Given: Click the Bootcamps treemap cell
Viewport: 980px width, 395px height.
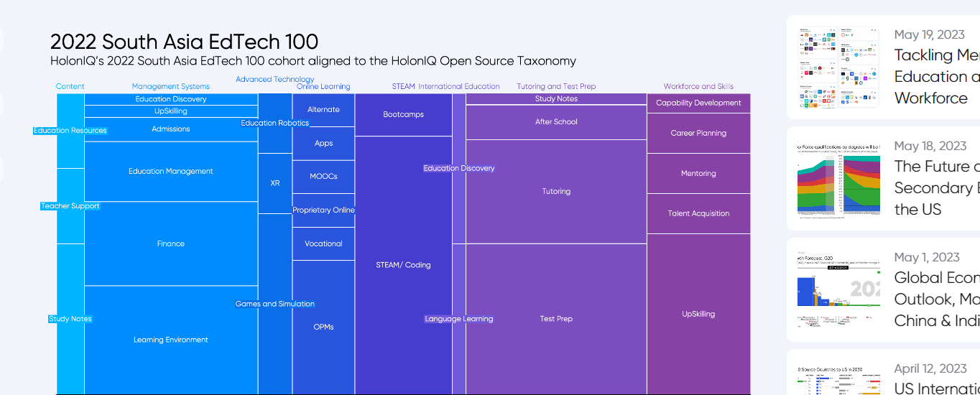Looking at the screenshot, I should pyautogui.click(x=403, y=115).
